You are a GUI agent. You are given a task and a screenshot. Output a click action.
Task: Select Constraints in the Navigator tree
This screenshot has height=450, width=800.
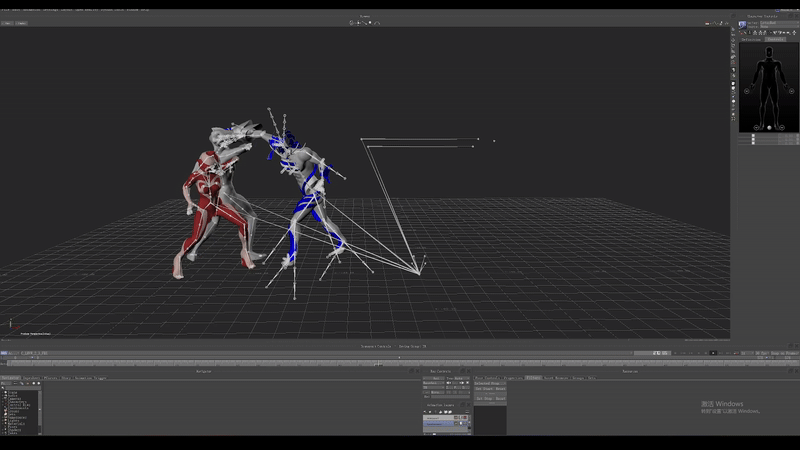point(18,408)
